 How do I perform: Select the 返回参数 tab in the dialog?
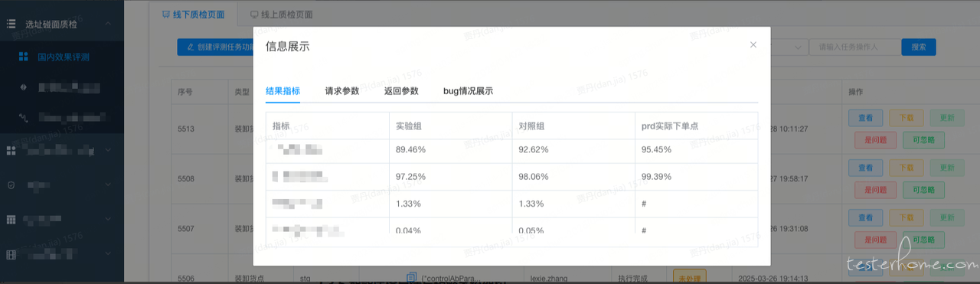click(401, 91)
